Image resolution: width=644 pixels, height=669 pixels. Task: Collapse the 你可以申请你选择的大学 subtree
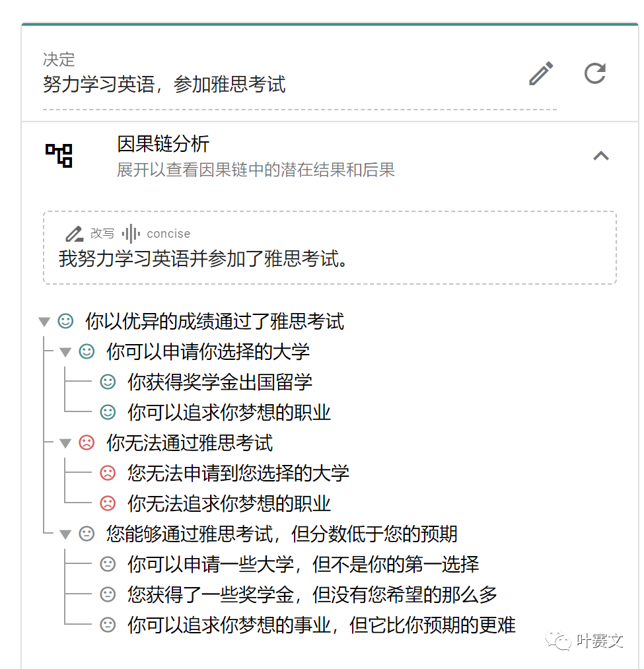tap(65, 352)
